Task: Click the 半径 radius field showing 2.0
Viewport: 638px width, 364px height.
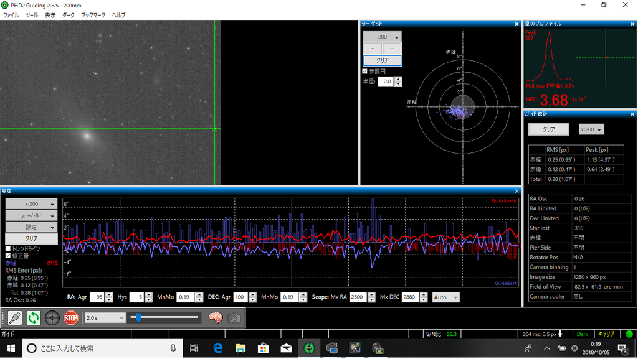Action: coord(386,82)
